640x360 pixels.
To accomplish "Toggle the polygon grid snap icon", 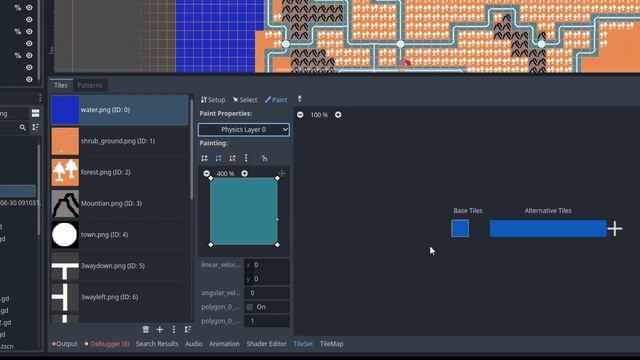I will 264,158.
